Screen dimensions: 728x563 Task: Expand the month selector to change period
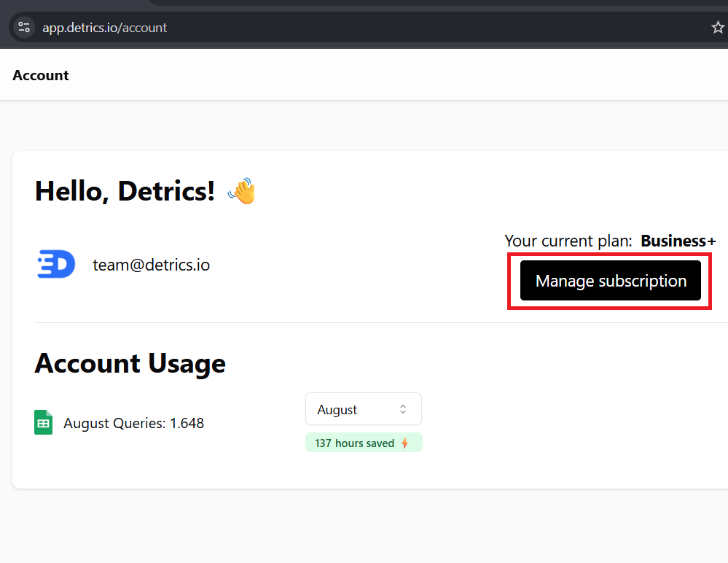pos(363,409)
